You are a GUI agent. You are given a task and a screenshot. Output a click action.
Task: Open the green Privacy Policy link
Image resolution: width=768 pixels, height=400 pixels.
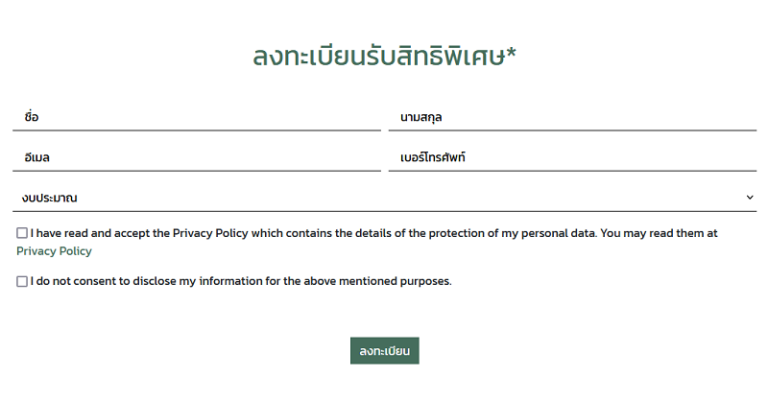[54, 251]
